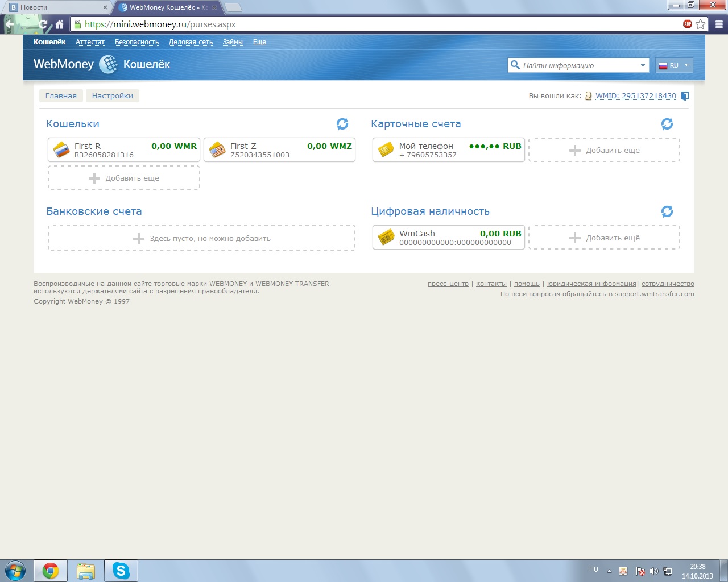Refresh the Карточные счета section
Viewport: 728px width, 582px height.
coord(667,124)
